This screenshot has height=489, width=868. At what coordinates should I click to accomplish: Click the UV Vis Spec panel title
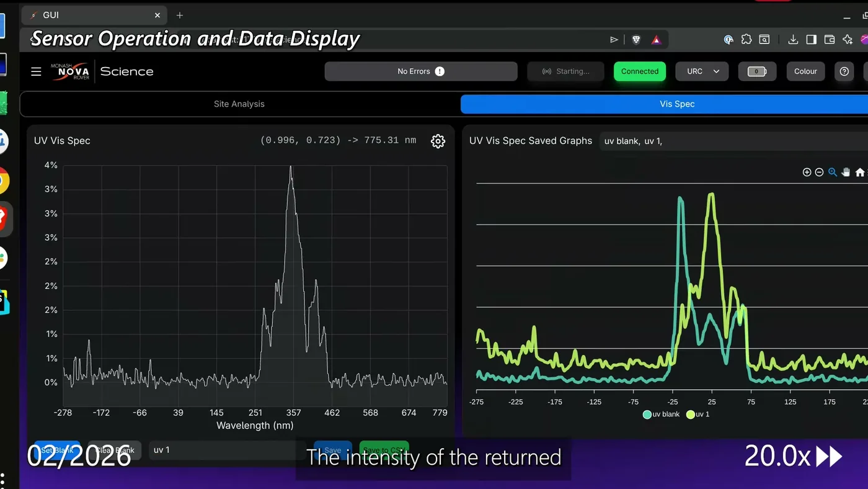click(x=62, y=141)
